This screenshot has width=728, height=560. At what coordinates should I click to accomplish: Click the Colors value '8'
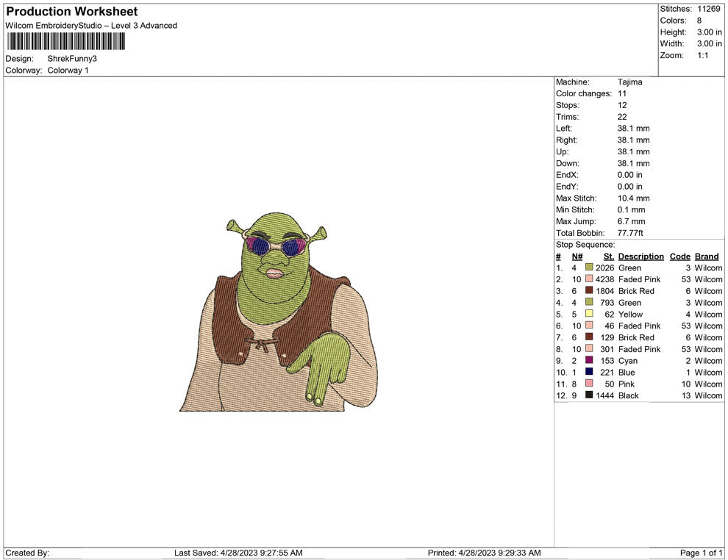click(x=699, y=21)
